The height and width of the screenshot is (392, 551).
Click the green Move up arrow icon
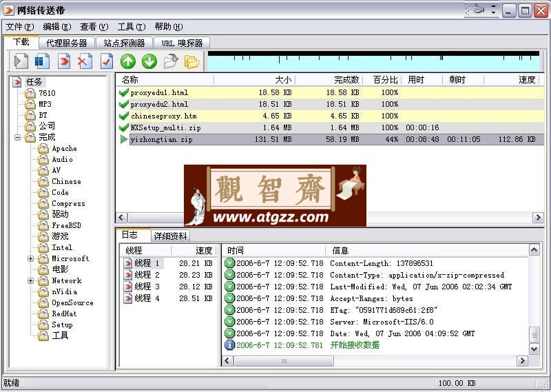pos(128,61)
